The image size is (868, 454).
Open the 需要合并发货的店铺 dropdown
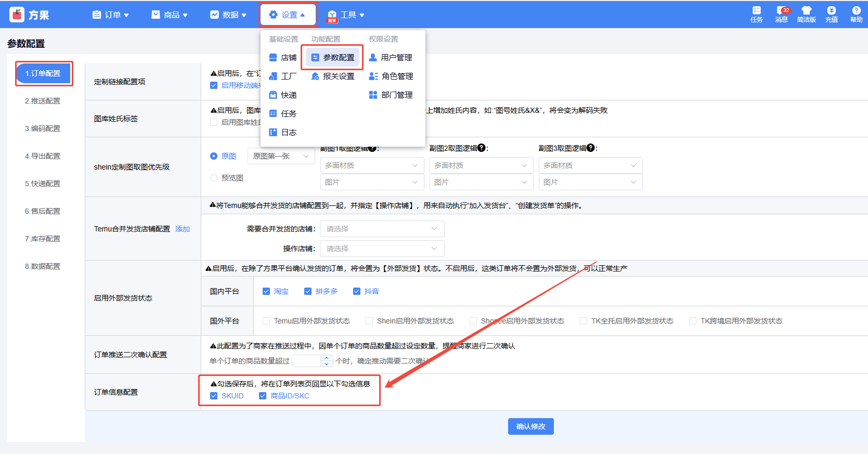[x=382, y=229]
